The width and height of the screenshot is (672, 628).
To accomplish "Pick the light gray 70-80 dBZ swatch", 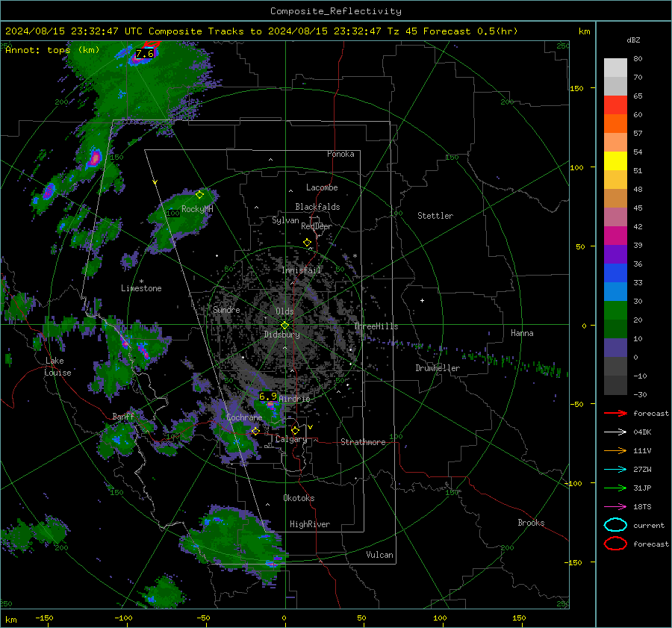I will [x=615, y=68].
